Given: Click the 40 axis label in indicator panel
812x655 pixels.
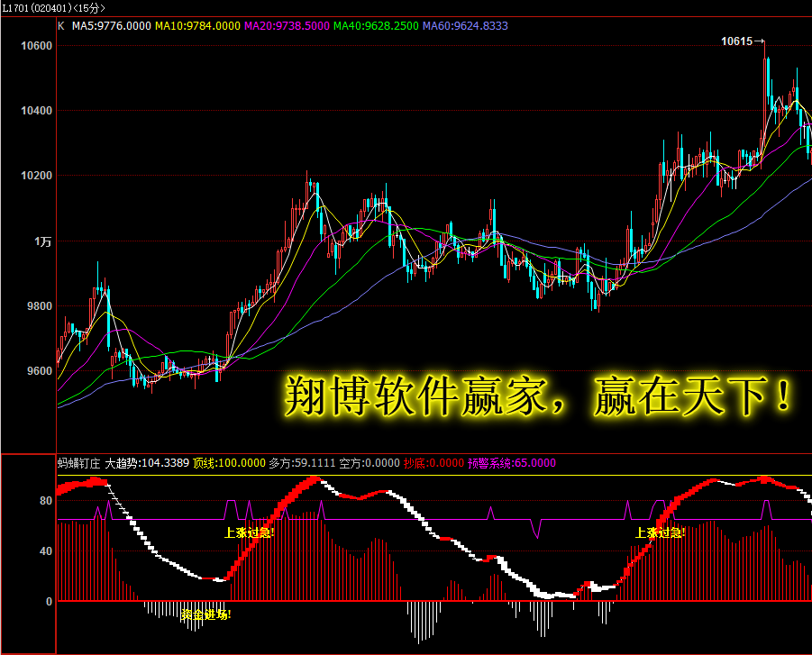Looking at the screenshot, I should pyautogui.click(x=46, y=550).
